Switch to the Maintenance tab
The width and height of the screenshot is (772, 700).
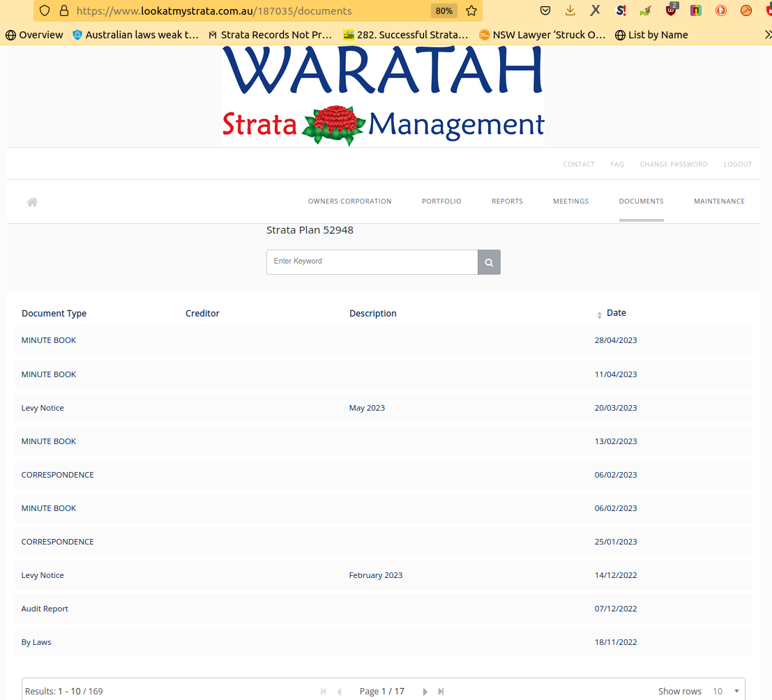tap(719, 201)
